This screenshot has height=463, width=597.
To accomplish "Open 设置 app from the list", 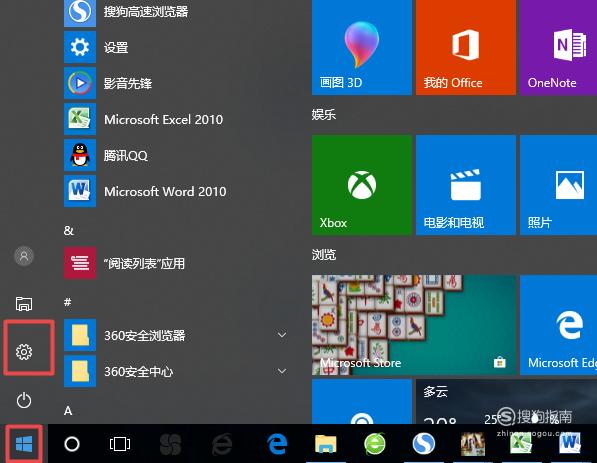I will (x=175, y=48).
